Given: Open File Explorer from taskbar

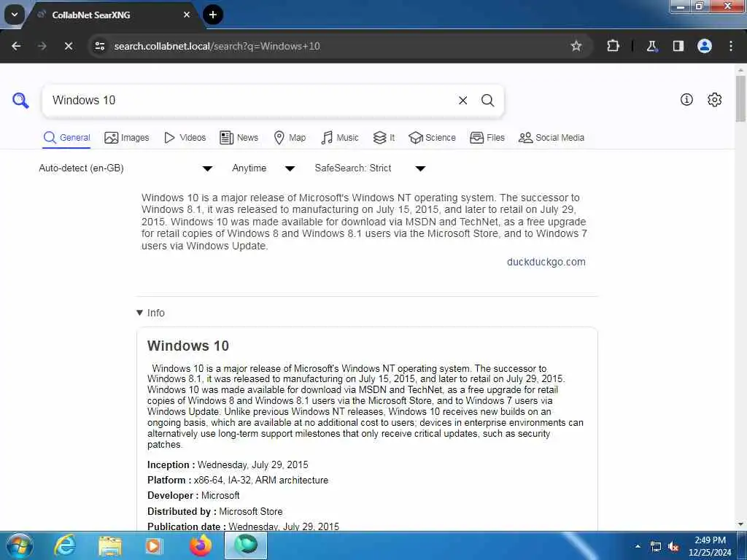Looking at the screenshot, I should [x=110, y=545].
